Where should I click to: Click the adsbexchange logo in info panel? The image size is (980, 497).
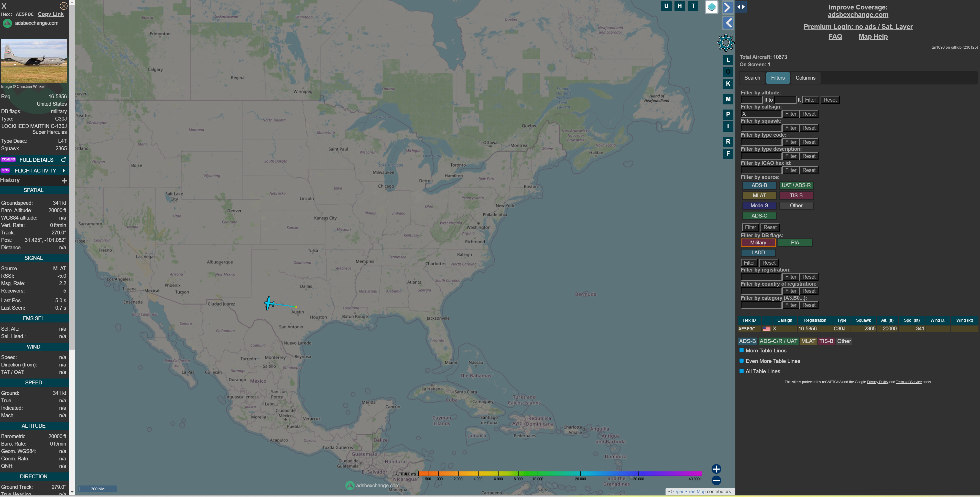[7, 23]
